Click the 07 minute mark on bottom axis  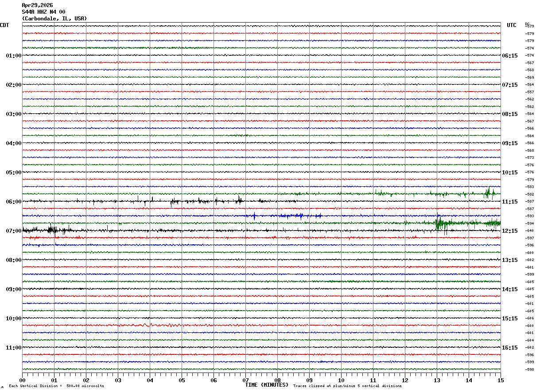tap(245, 380)
